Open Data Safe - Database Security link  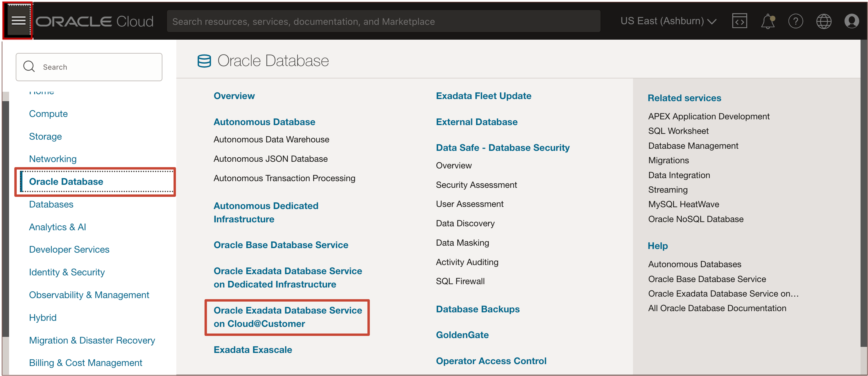(503, 148)
